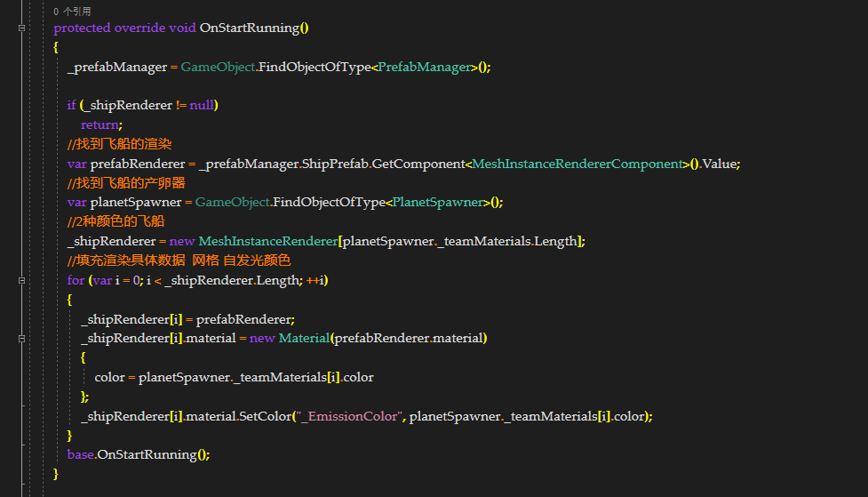Click the _prefabManager variable assignment
Viewport: 868px width, 497px height.
117,67
